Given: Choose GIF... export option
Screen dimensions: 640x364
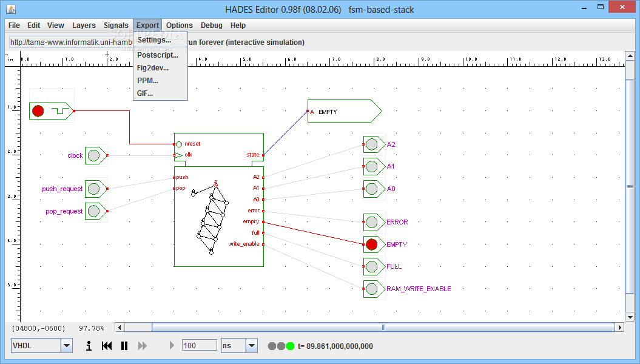Looking at the screenshot, I should 160,93.
